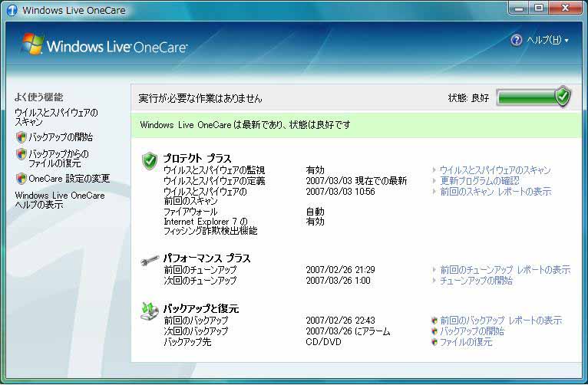This screenshot has height=385, width=588.
Task: Click the shield icon beside OneCare 設定の変更
Action: pyautogui.click(x=21, y=178)
